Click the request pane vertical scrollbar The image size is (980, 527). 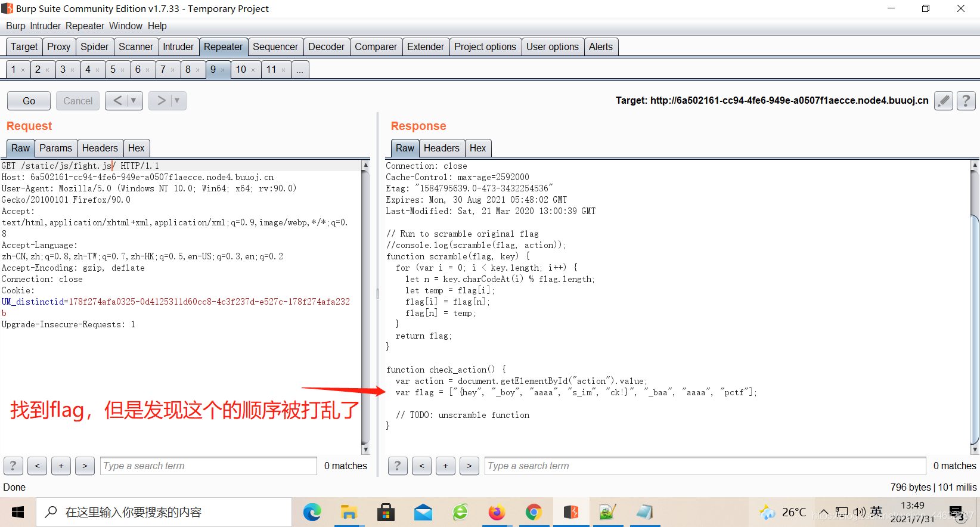pos(365,307)
